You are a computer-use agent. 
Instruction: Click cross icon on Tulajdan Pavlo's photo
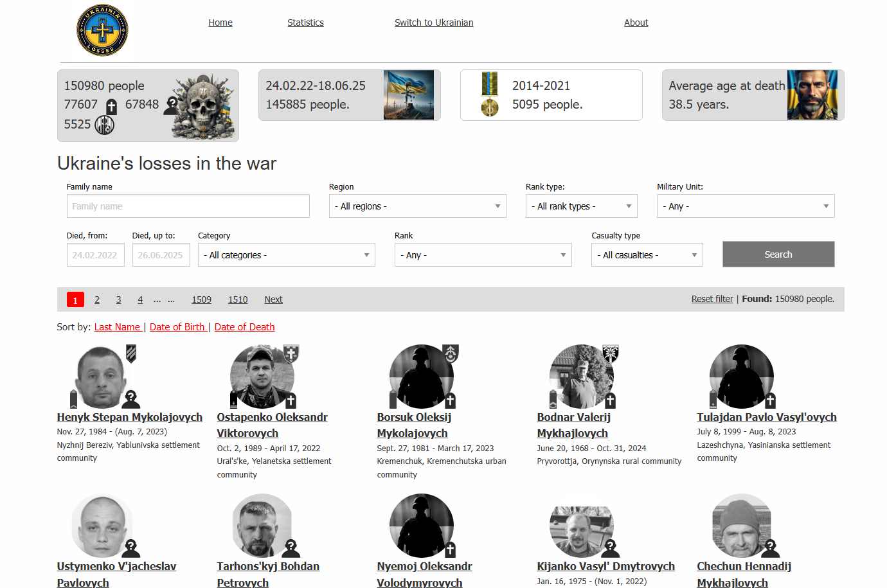pos(771,400)
